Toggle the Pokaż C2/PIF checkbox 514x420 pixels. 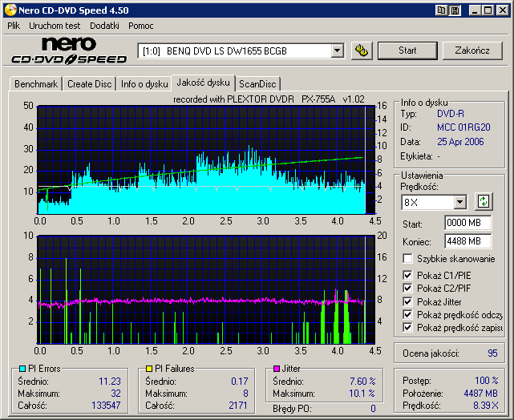click(x=407, y=288)
